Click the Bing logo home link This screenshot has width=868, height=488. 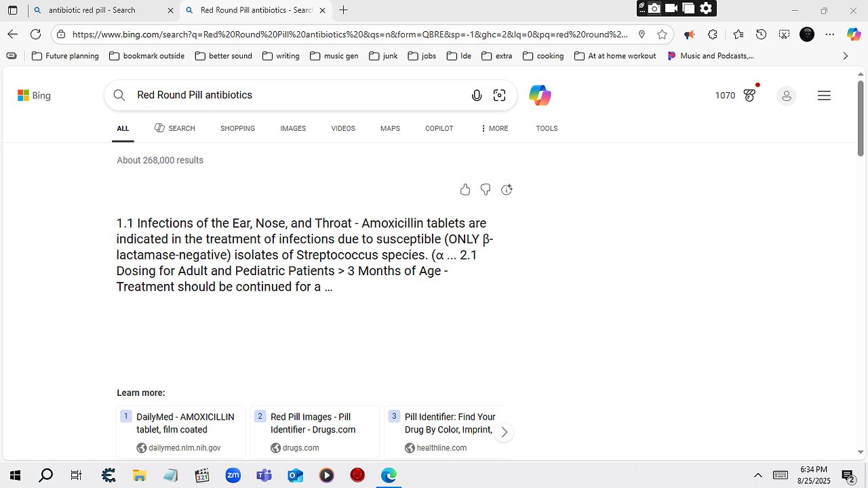(34, 96)
